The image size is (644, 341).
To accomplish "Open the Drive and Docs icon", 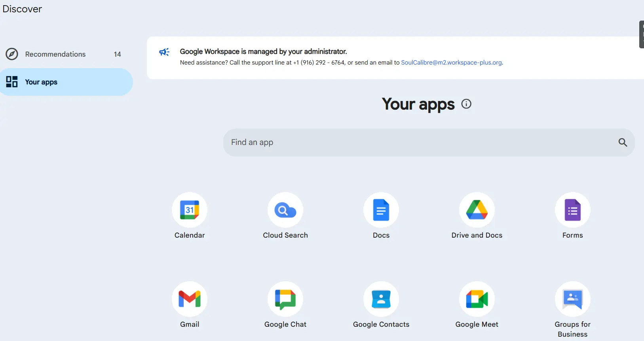I will click(477, 210).
